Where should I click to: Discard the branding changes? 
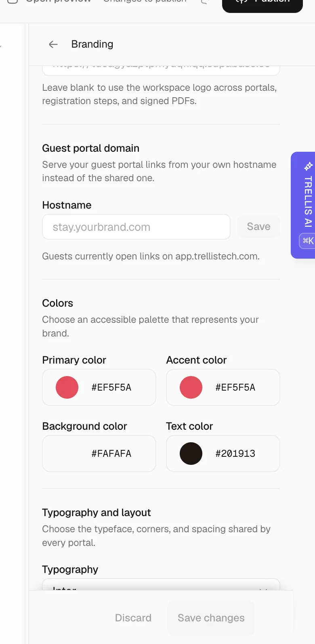click(133, 618)
